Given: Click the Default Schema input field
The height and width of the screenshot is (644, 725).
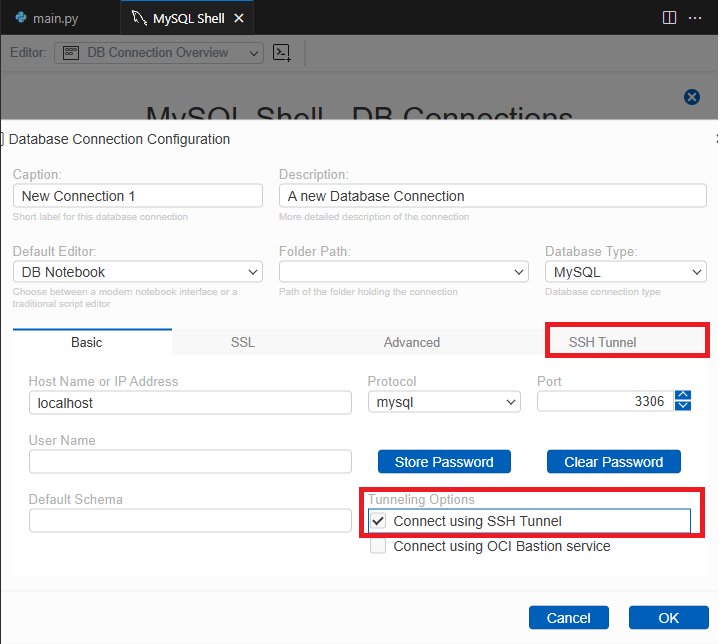Looking at the screenshot, I should tap(190, 521).
